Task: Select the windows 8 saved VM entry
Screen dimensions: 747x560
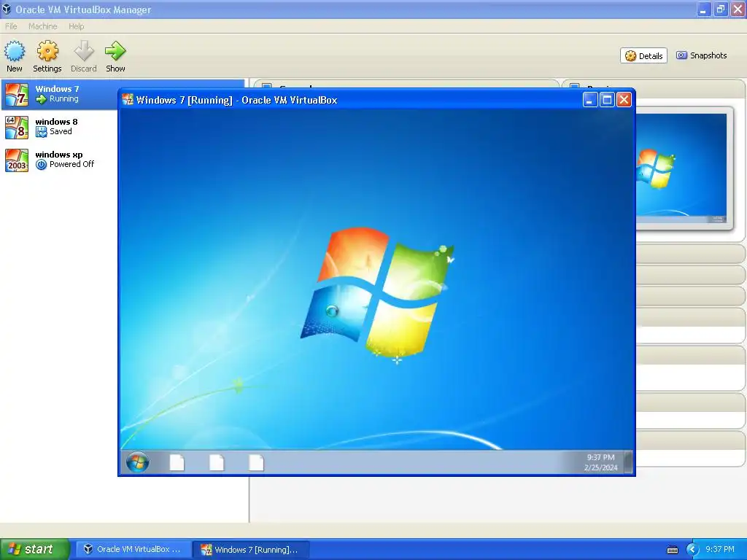Action: coord(123,127)
